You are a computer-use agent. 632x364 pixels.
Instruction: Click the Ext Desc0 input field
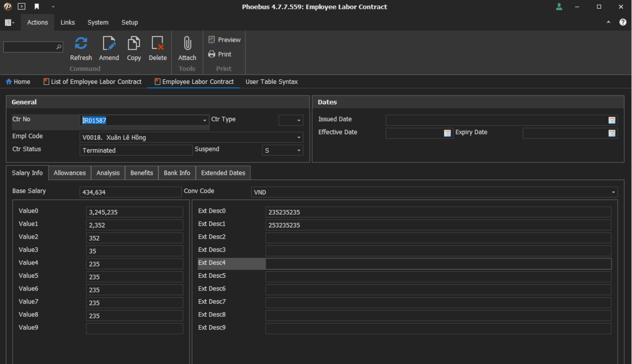click(x=438, y=212)
